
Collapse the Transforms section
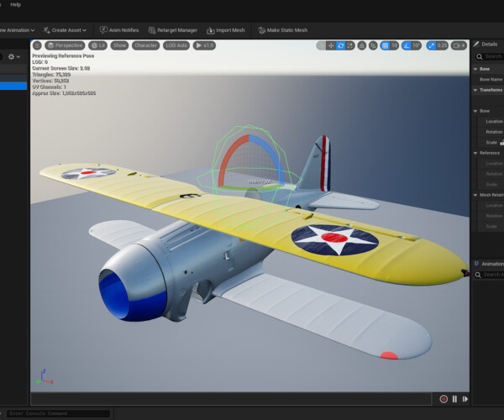tap(475, 90)
